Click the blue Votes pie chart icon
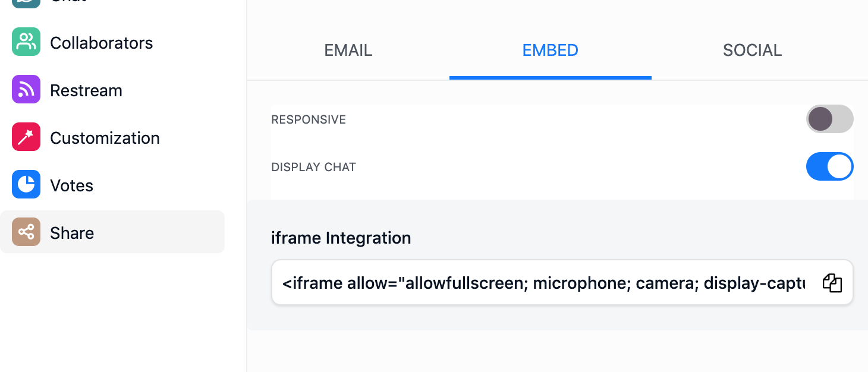868x372 pixels. coord(26,185)
